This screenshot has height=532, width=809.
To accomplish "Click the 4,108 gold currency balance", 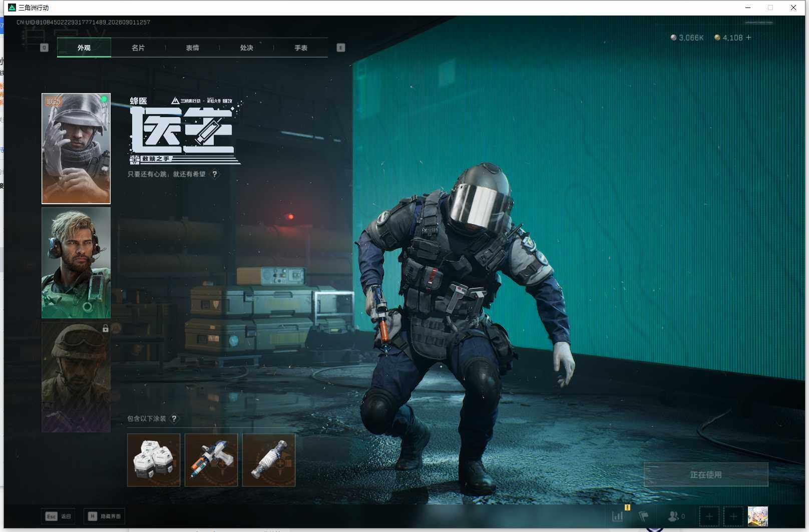I will [728, 38].
